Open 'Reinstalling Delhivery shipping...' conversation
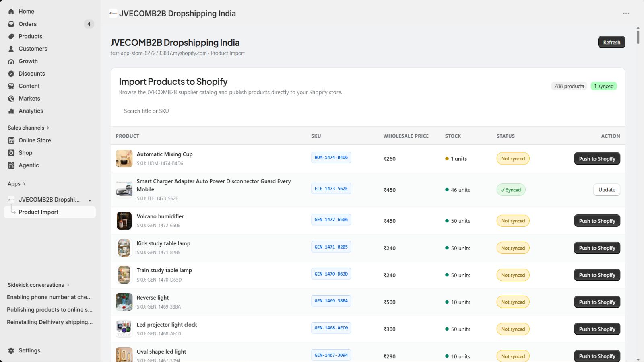 pyautogui.click(x=50, y=322)
